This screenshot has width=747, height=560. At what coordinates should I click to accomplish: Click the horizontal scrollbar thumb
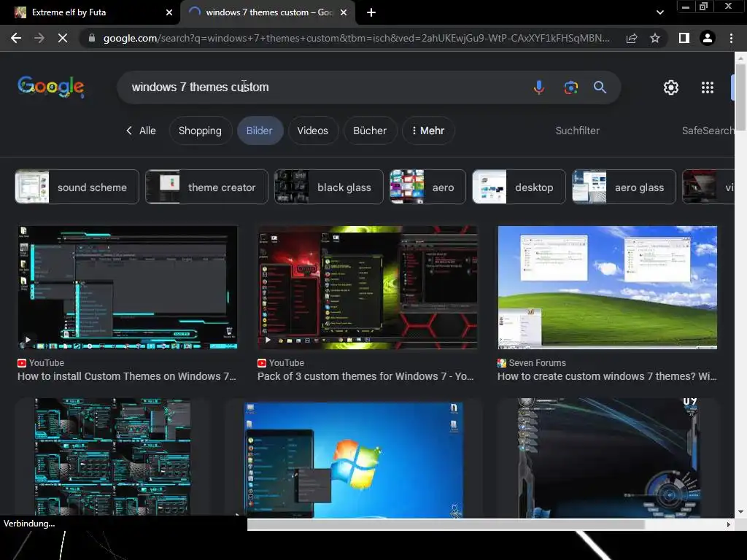(446, 524)
